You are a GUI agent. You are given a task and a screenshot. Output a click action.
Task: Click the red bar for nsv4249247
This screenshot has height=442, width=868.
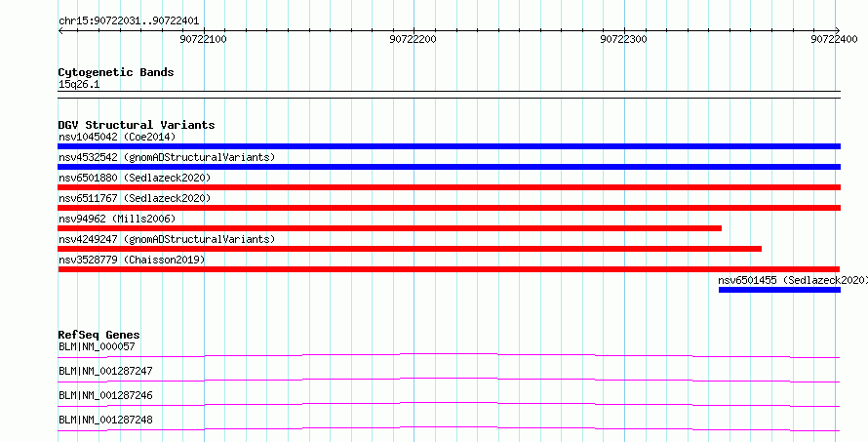410,249
